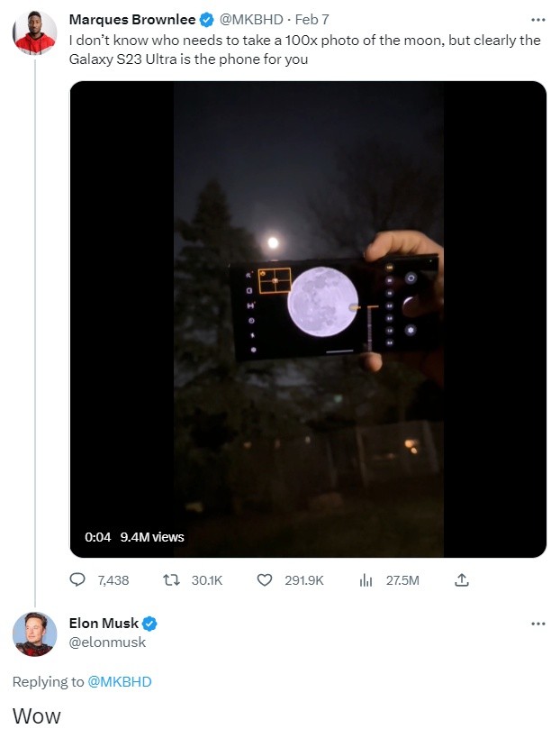
Task: Click the 9.4M views label on video
Action: tap(152, 537)
